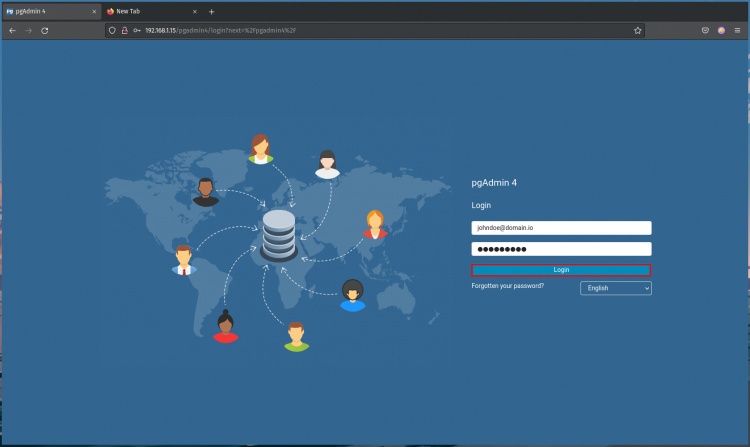Open a new tab with plus button
Screen dimensions: 750x447
click(211, 11)
